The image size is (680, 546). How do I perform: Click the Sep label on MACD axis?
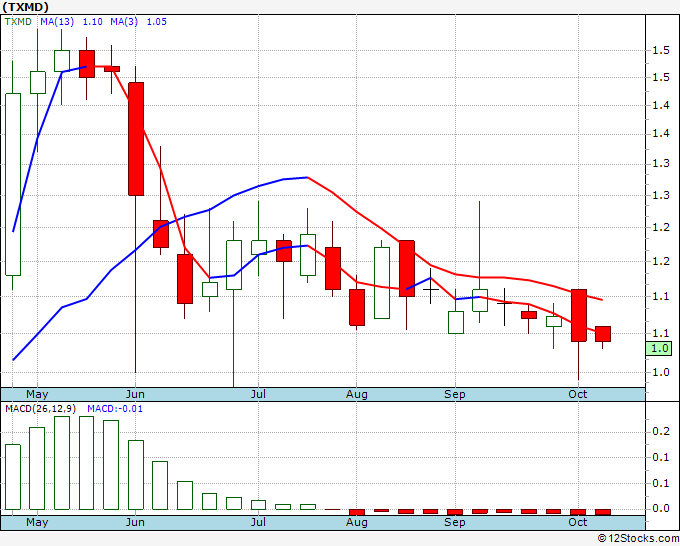pos(454,522)
